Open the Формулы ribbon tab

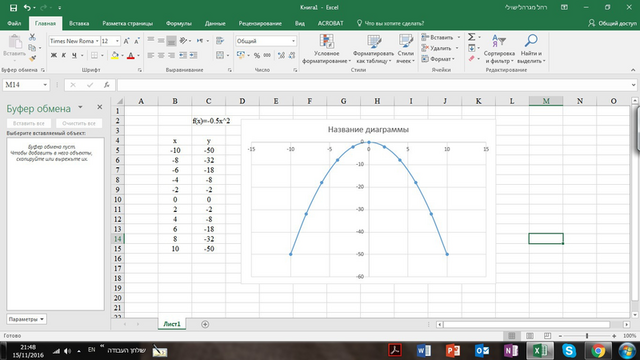click(x=178, y=23)
